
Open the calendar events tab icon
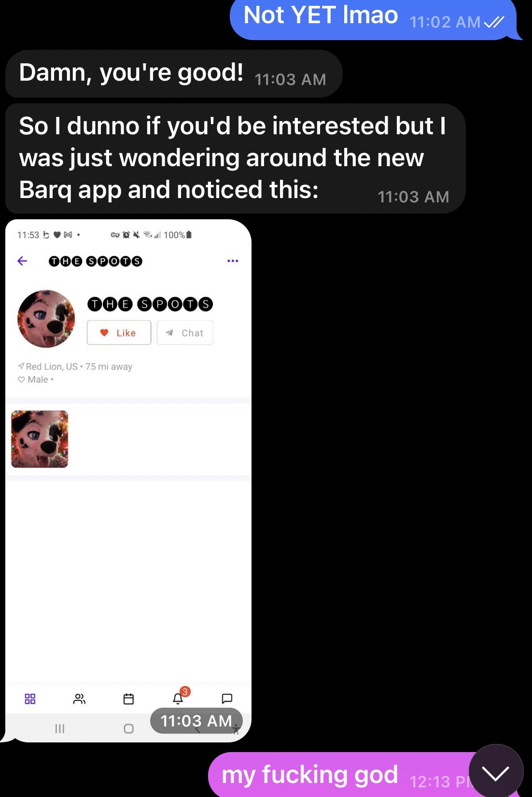click(128, 699)
